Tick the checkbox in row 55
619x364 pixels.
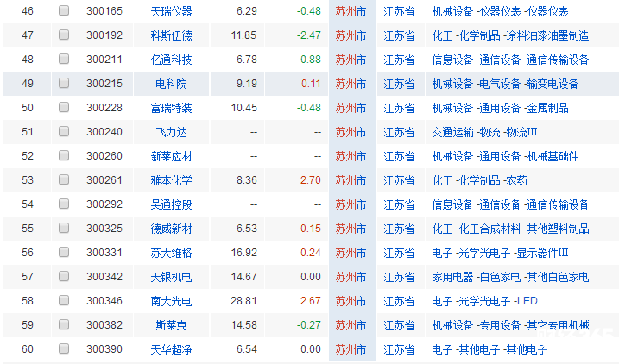[x=64, y=228]
